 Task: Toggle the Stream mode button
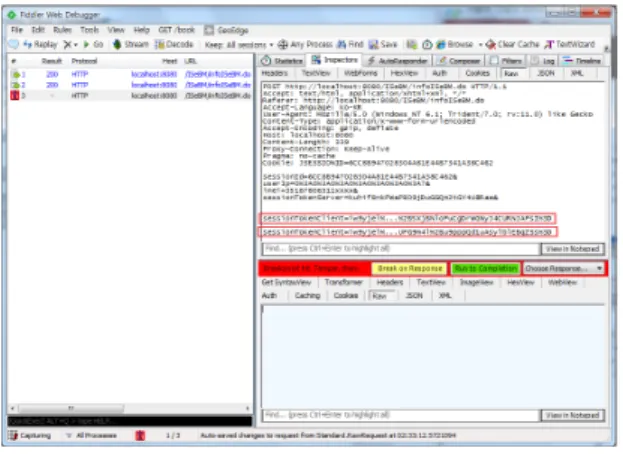point(117,44)
